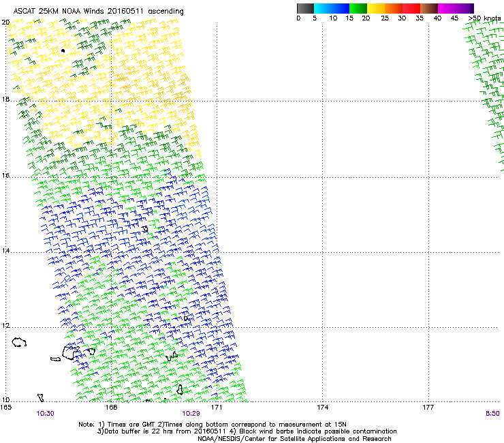Click the '30' label under the color bar

[402, 18]
